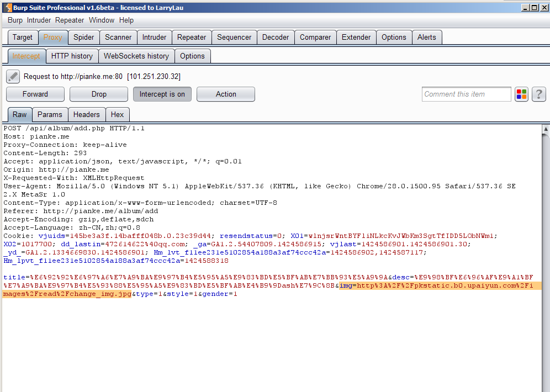This screenshot has height=392, width=550.
Task: Open the Proxy Options sub-tab
Action: click(x=192, y=56)
